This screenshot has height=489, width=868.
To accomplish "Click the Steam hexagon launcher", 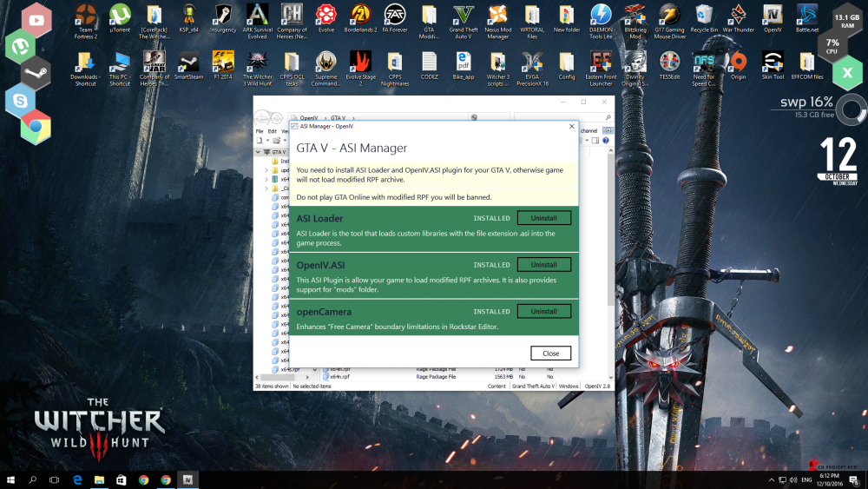I will 36,73.
